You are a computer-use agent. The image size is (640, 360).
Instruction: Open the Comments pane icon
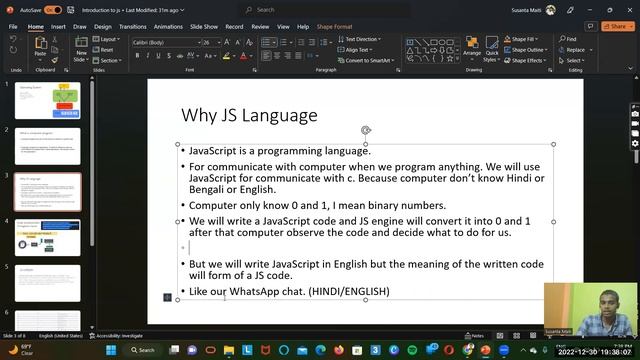click(x=590, y=26)
